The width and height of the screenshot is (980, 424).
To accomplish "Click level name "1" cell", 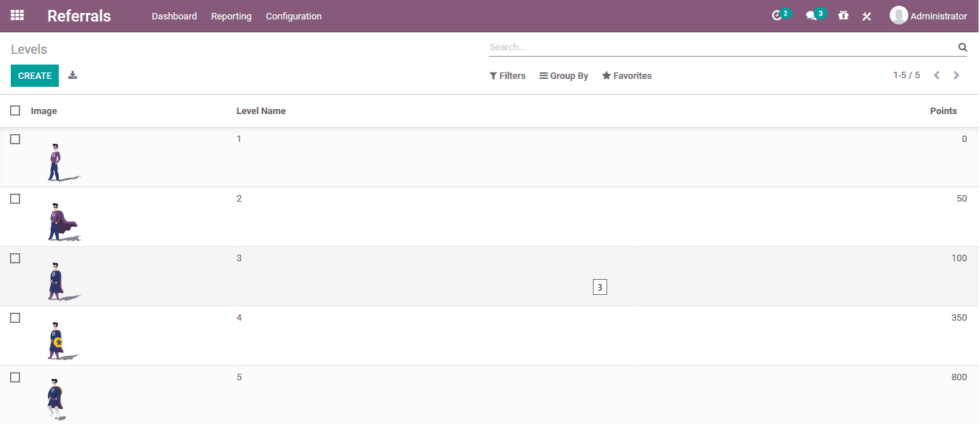I will tap(239, 139).
